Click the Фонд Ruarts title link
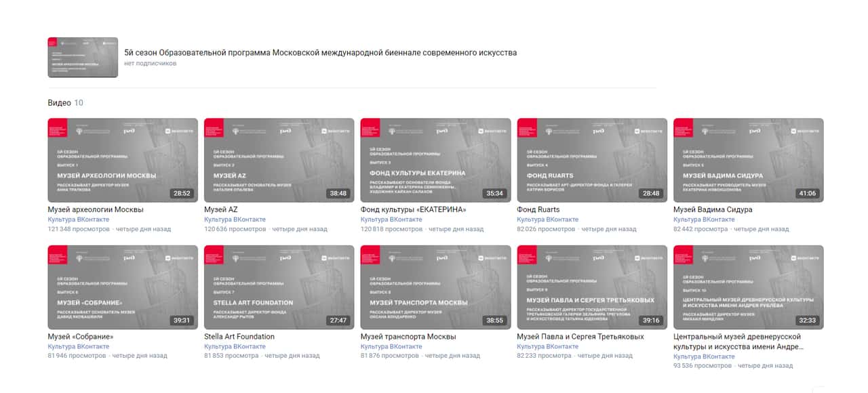The height and width of the screenshot is (393, 868). [538, 209]
